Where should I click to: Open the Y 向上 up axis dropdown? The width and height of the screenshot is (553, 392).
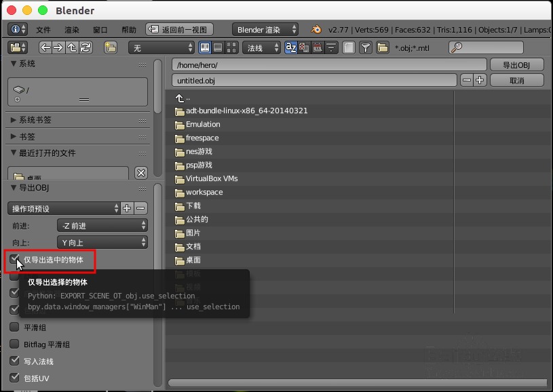[x=102, y=242]
